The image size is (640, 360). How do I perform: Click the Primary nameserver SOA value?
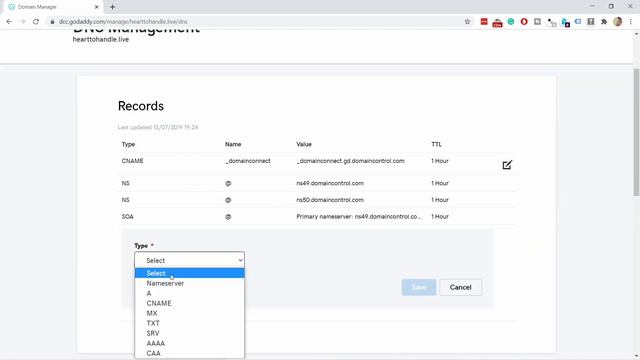coord(359,217)
